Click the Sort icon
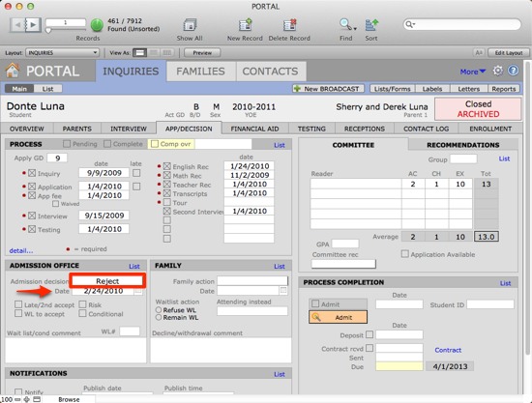 coord(371,25)
